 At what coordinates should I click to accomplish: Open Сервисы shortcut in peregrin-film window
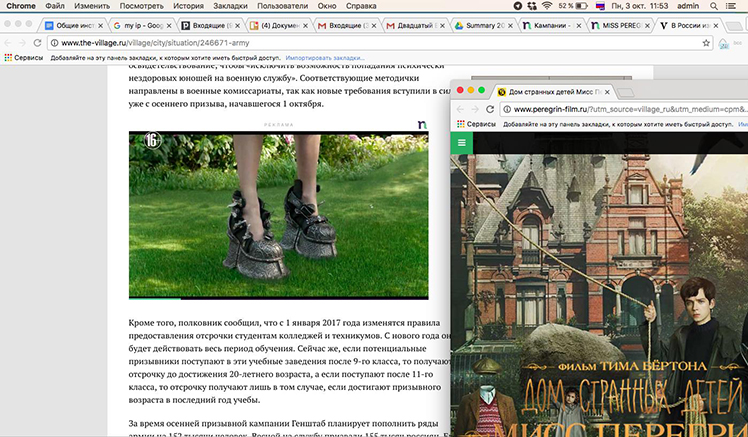[x=477, y=124]
